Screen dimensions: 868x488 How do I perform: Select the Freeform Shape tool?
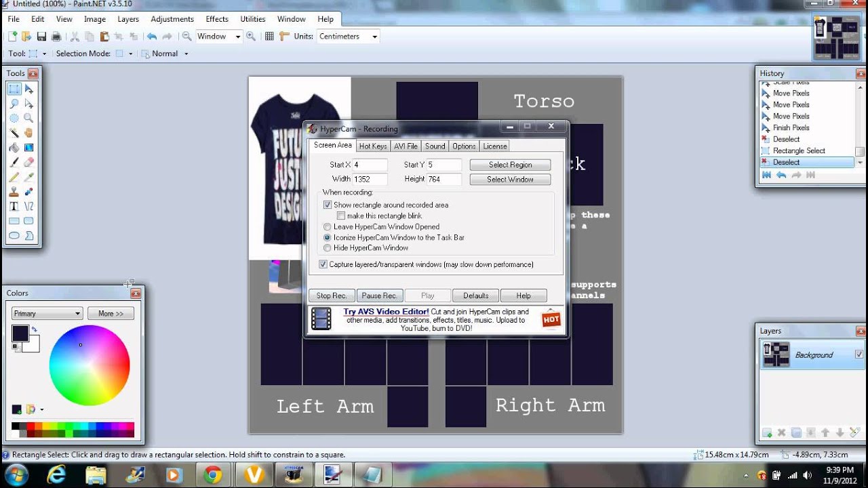[x=28, y=236]
